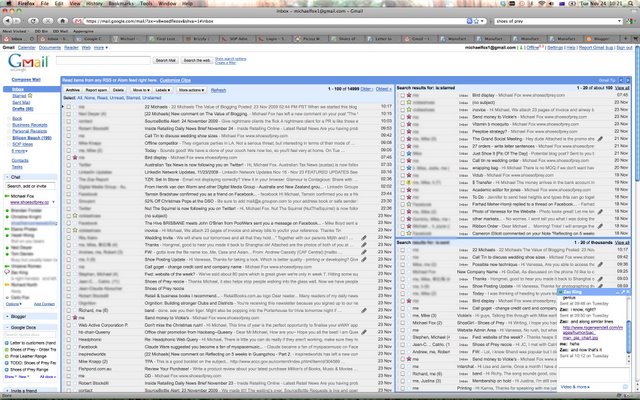Click the Gmail search input box
Image resolution: width=640 pixels, height=400 pixels.
coord(103,60)
